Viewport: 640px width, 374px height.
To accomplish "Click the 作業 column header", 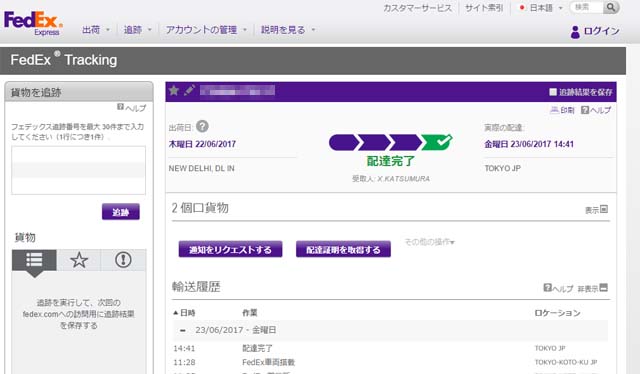I will point(250,313).
